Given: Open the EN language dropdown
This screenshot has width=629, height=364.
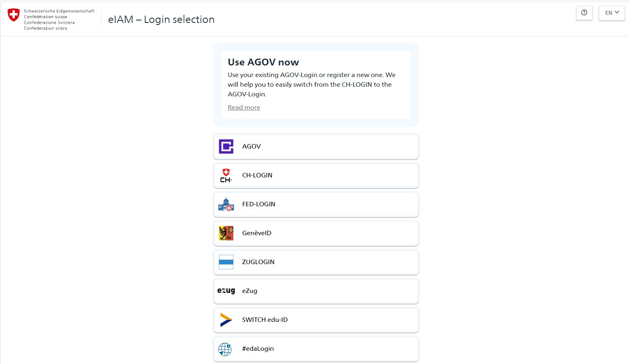Looking at the screenshot, I should coord(612,13).
